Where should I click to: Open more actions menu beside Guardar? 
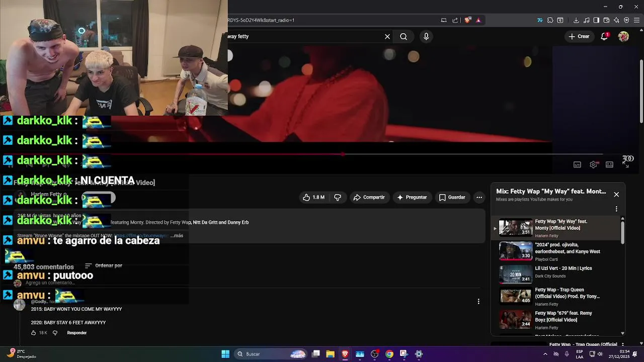tap(479, 197)
